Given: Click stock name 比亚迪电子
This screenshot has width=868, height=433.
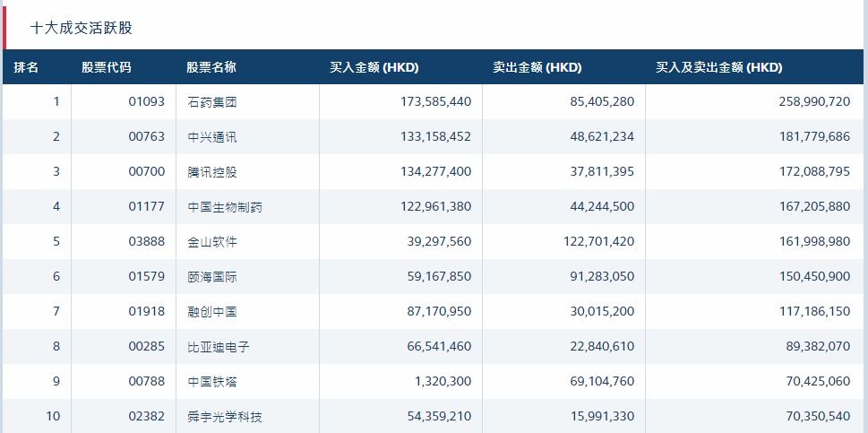Looking at the screenshot, I should [219, 347].
